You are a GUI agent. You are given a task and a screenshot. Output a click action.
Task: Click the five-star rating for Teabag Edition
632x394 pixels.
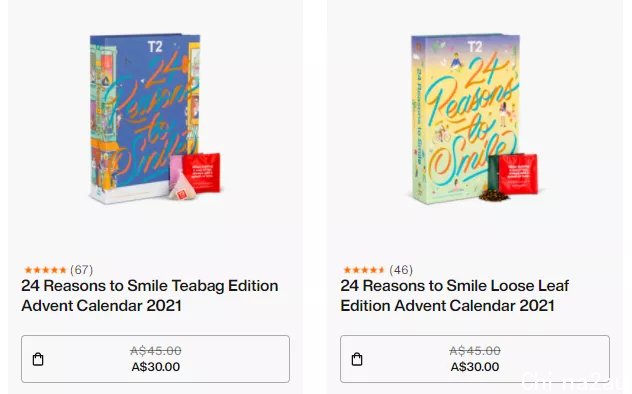tap(45, 270)
